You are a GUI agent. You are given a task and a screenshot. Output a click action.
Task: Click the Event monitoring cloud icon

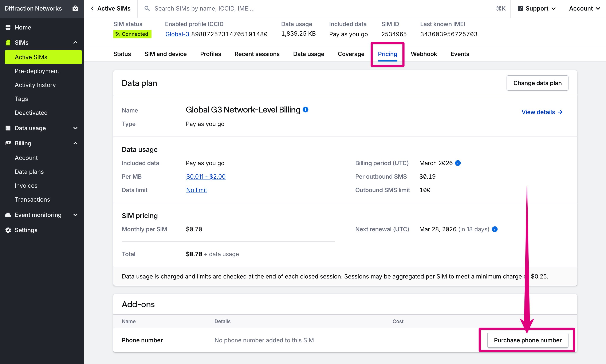click(8, 215)
